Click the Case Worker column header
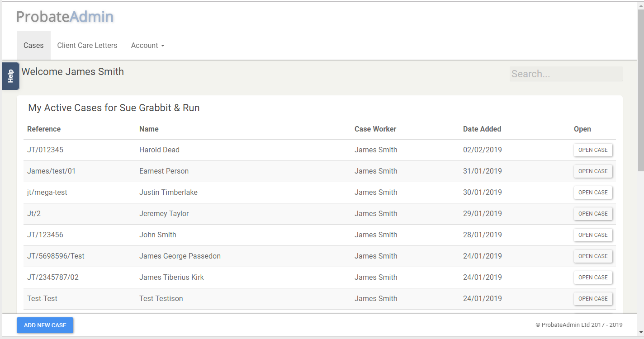This screenshot has height=339, width=644. pos(375,129)
